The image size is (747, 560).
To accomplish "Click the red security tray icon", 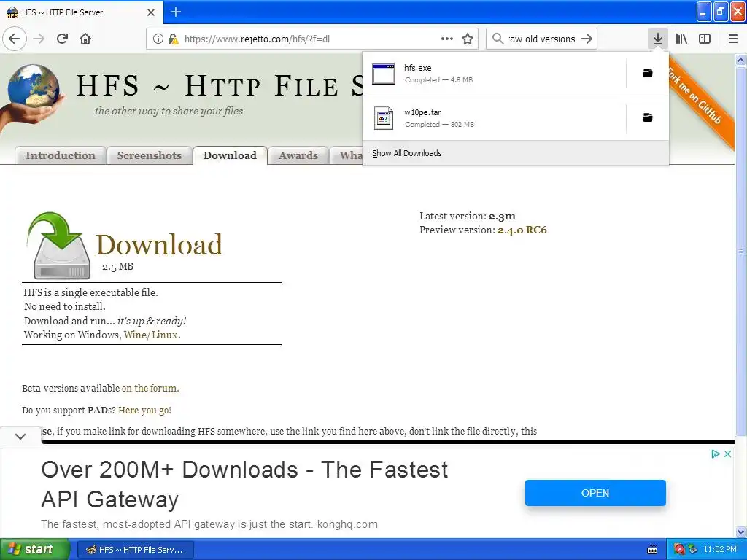I will click(679, 550).
